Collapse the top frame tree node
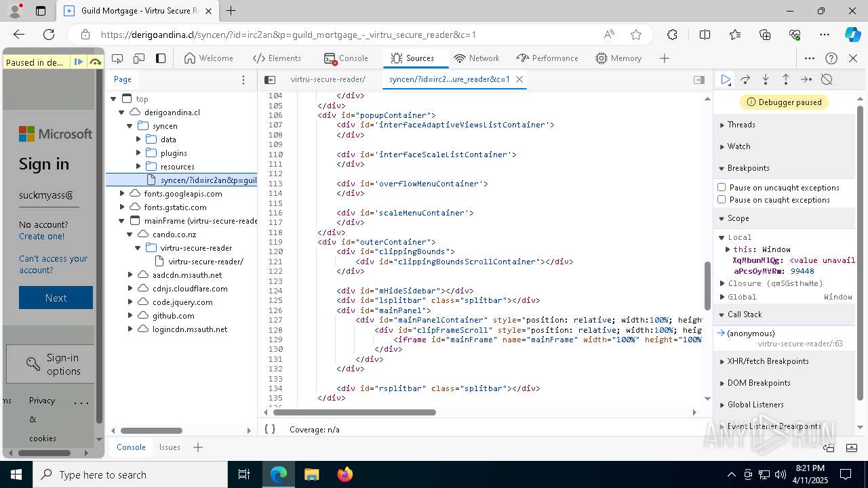The width and height of the screenshot is (868, 488). (x=113, y=98)
